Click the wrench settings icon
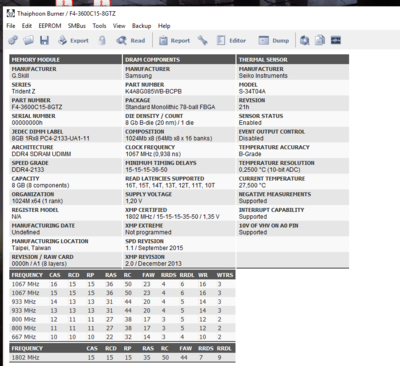 [x=203, y=40]
